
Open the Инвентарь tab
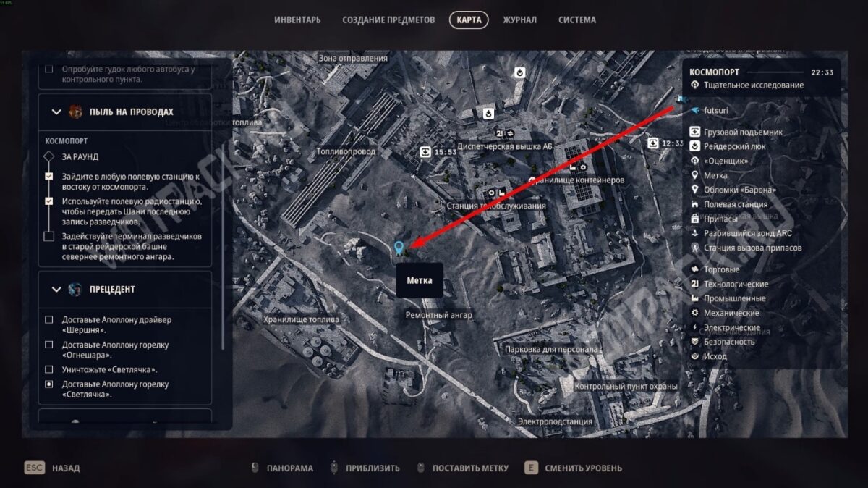[297, 20]
